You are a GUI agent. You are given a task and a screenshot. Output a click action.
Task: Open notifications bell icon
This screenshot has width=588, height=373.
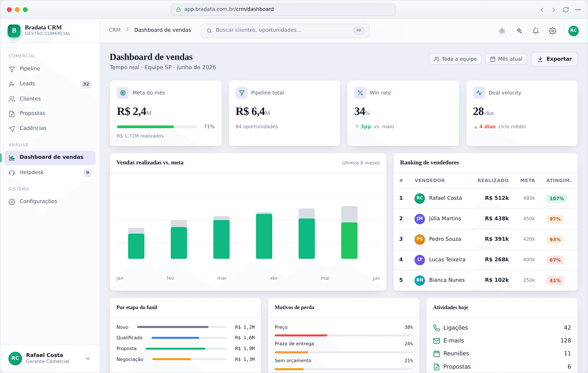[x=536, y=31]
